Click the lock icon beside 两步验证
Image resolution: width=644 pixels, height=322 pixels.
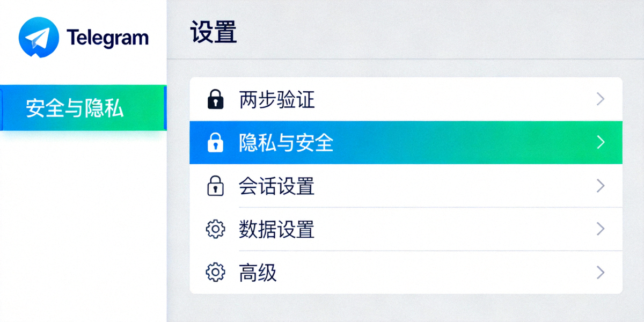click(x=215, y=99)
